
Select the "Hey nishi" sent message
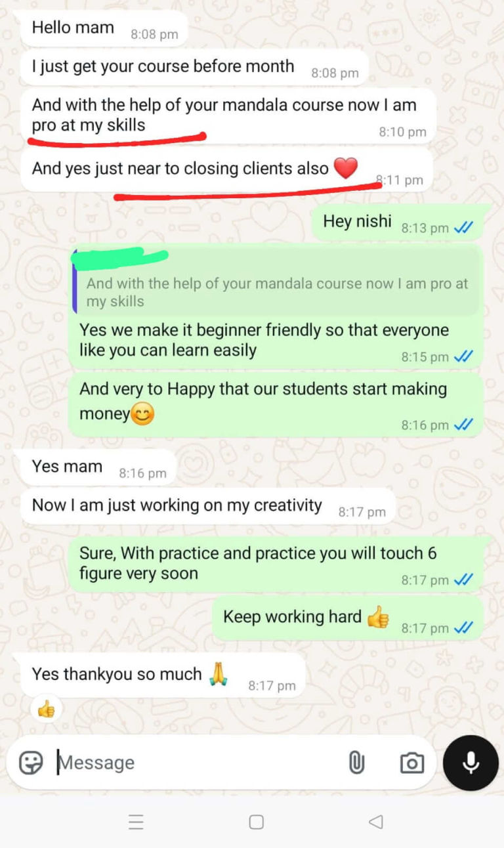(400, 223)
